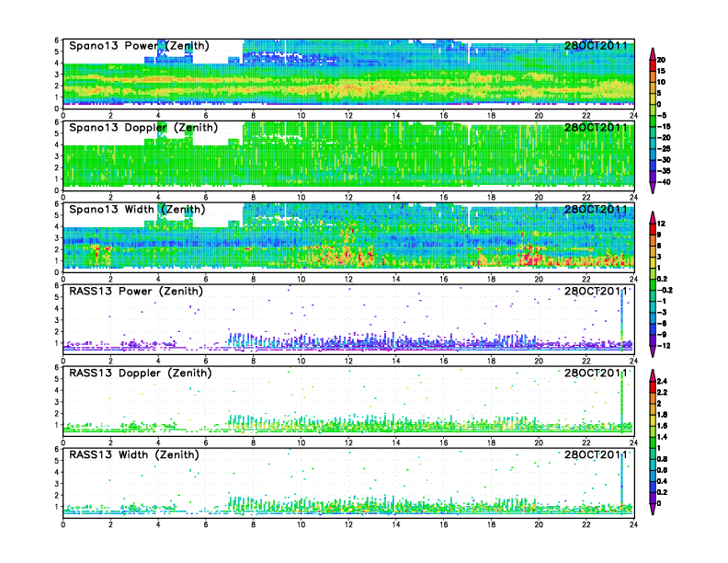Select the 28OCT2011 date in RASS13 Power panel
Viewport: 728px width, 563px height.
point(596,292)
